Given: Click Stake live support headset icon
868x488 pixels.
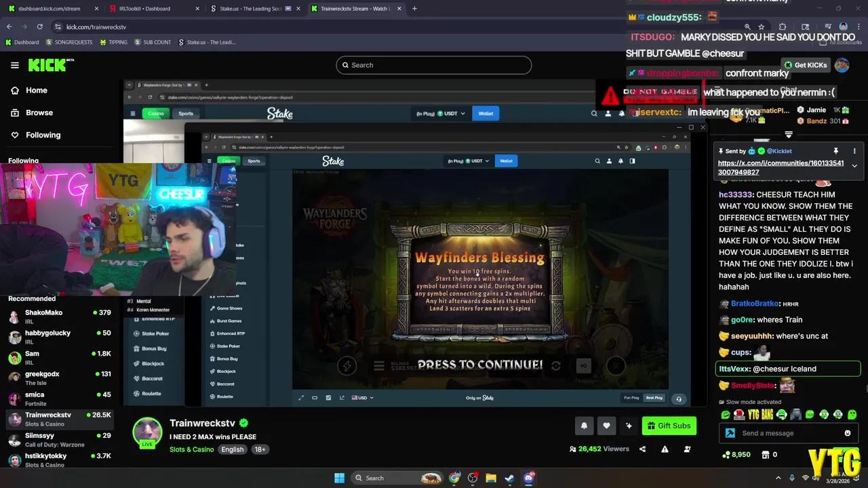Looking at the screenshot, I should [679, 399].
